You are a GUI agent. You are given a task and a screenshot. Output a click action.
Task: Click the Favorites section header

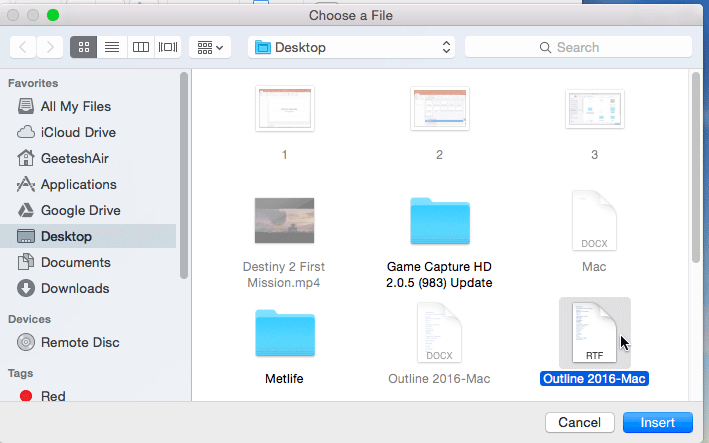coord(33,83)
